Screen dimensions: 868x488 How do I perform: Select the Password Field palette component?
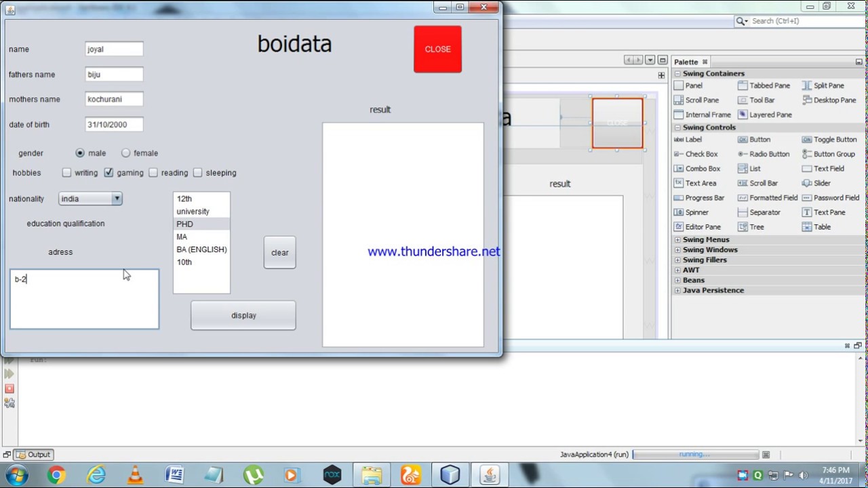[x=831, y=198]
